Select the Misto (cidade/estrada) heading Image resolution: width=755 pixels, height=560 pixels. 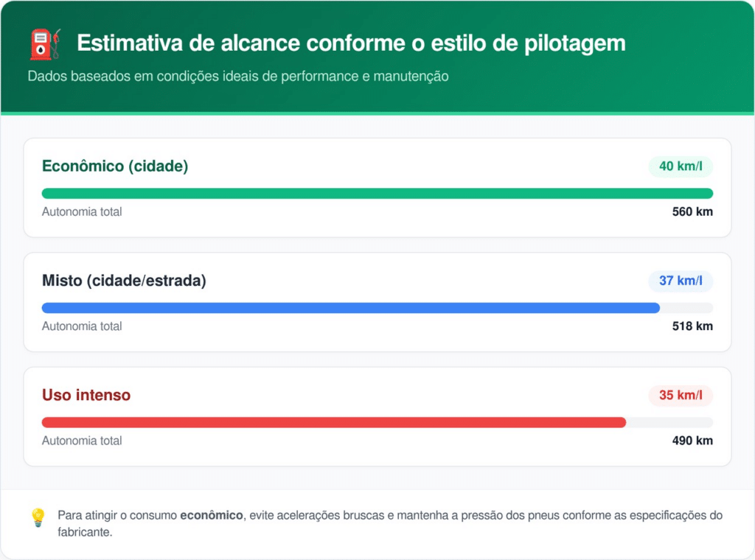(124, 281)
